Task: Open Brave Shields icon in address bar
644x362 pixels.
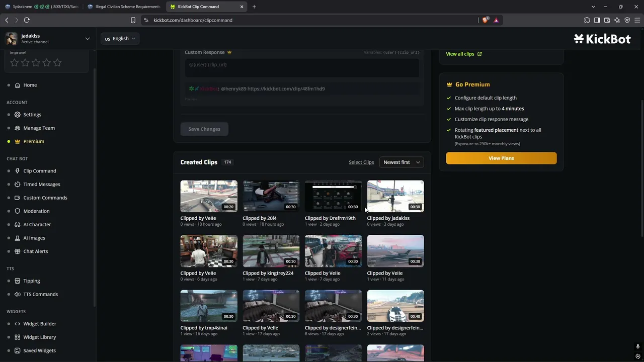Action: [485, 20]
